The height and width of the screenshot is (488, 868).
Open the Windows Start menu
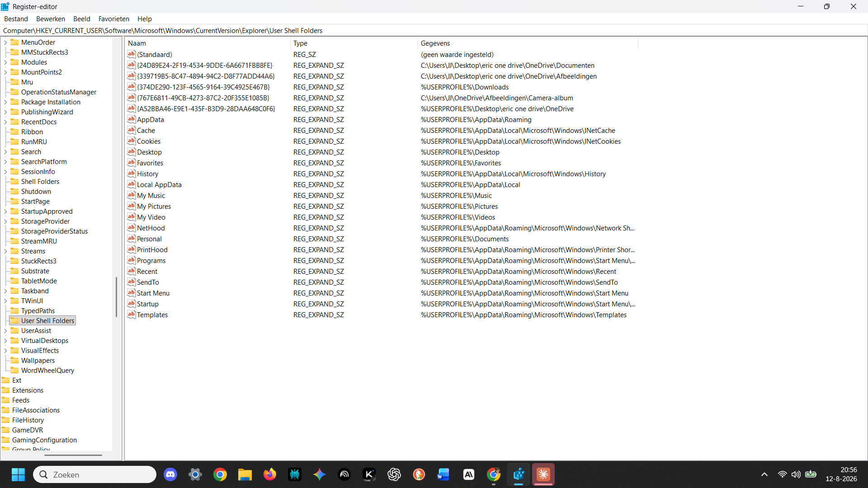tap(18, 474)
